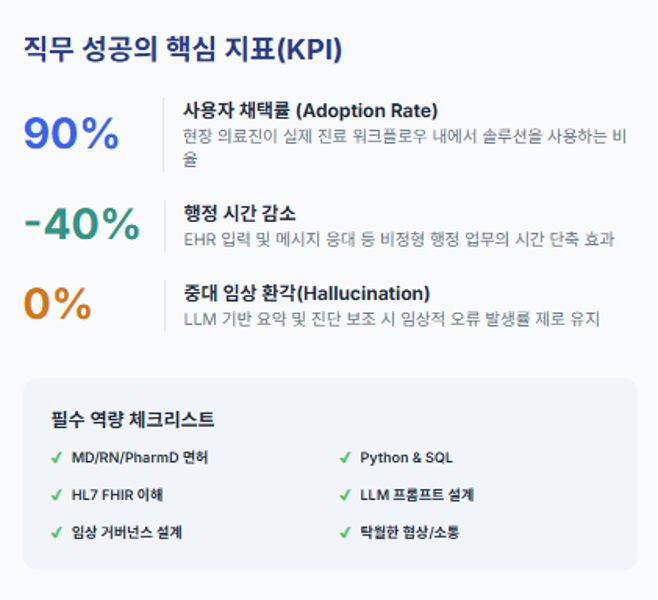This screenshot has height=600, width=658.
Task: Select the 90% adoption rate figure
Action: pyautogui.click(x=71, y=133)
